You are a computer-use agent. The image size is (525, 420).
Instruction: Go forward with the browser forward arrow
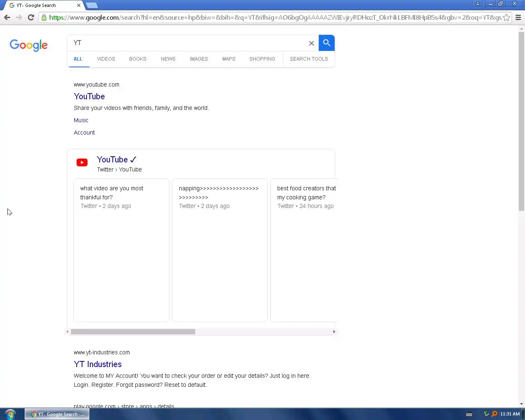(x=19, y=17)
